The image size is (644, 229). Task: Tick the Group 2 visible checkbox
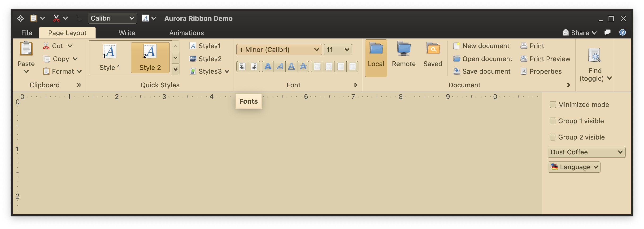pyautogui.click(x=553, y=137)
